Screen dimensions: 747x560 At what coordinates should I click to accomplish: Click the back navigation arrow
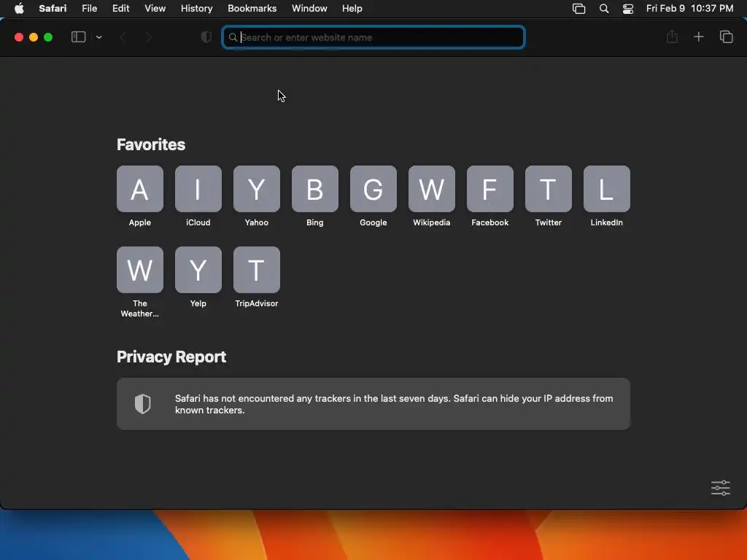click(123, 37)
